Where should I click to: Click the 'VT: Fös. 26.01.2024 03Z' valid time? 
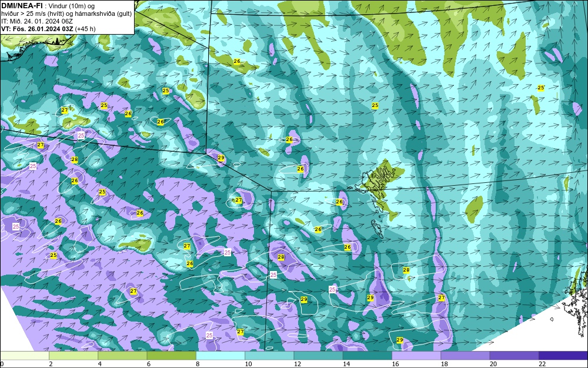tap(37, 29)
